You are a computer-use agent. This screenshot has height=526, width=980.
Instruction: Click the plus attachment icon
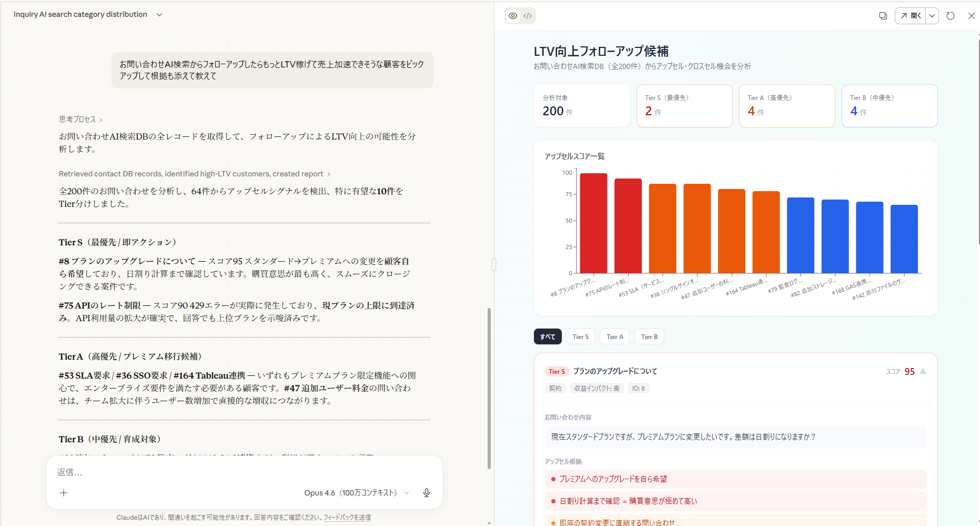[64, 493]
